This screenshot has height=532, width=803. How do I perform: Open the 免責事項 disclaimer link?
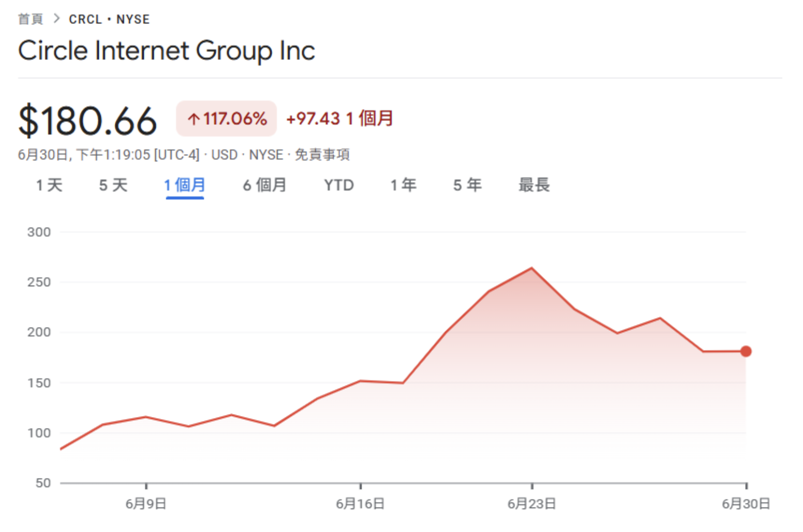(x=322, y=155)
